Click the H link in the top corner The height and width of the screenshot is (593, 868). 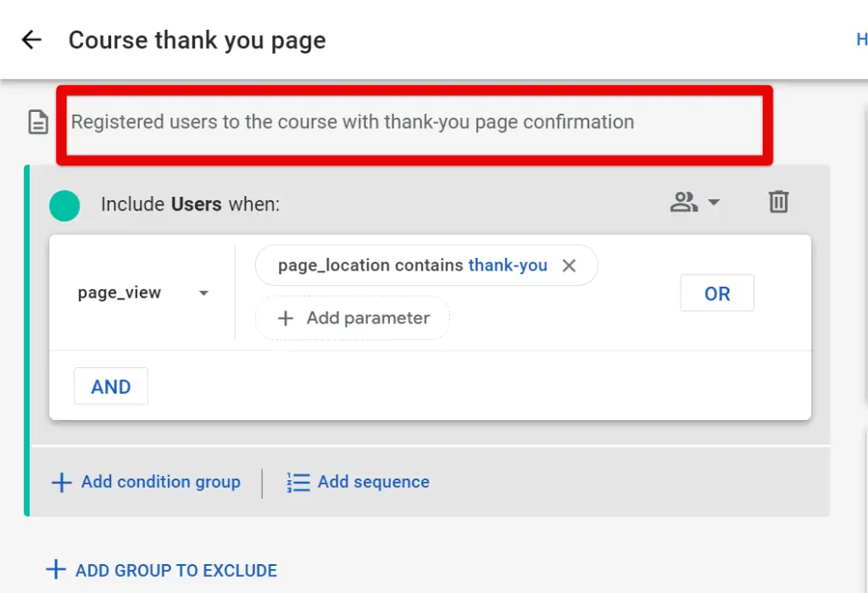pyautogui.click(x=861, y=39)
